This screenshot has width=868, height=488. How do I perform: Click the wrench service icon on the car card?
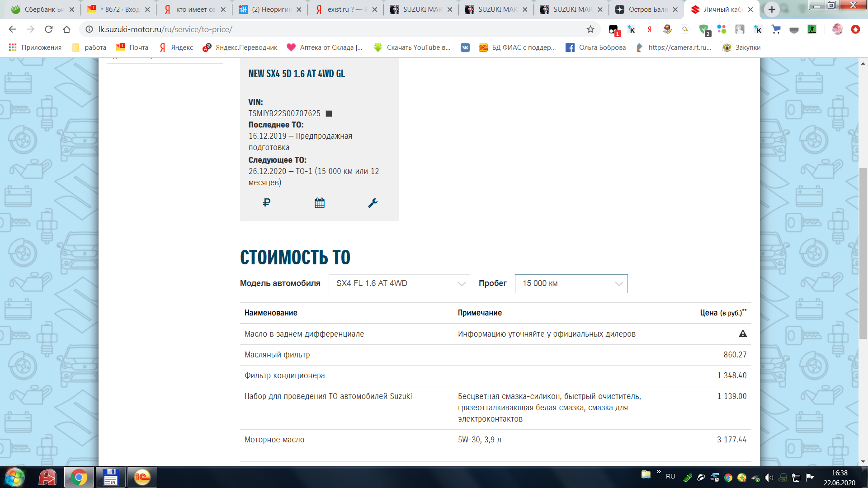pyautogui.click(x=373, y=203)
